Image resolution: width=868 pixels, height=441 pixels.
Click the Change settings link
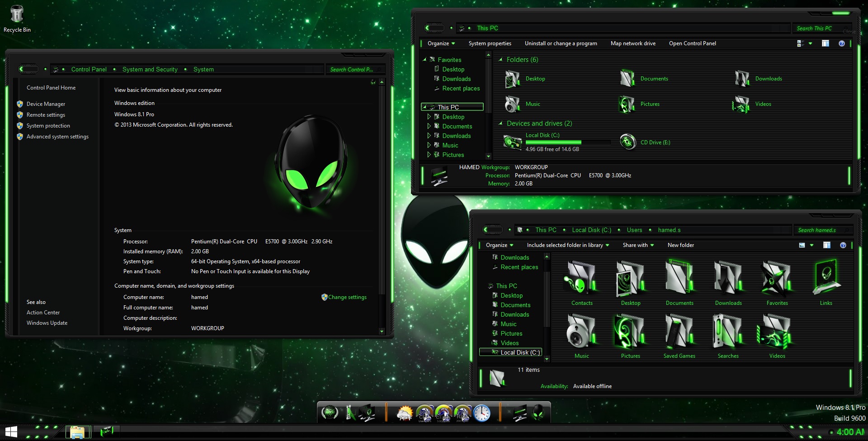pos(347,297)
